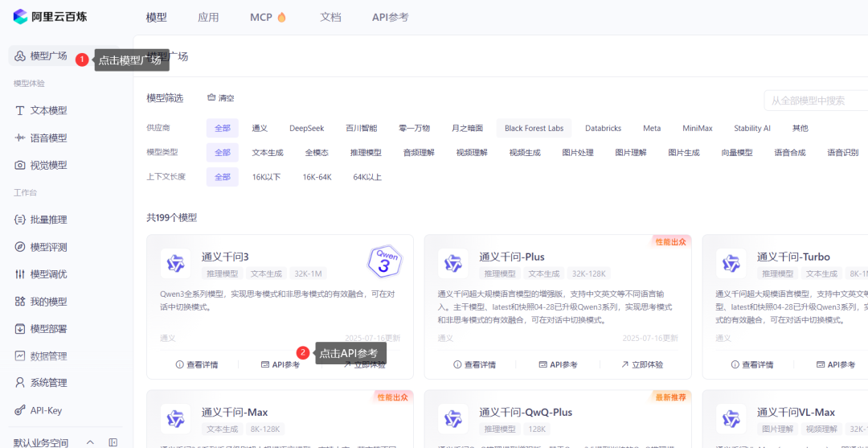Filter model type by 向量模型

tap(737, 152)
